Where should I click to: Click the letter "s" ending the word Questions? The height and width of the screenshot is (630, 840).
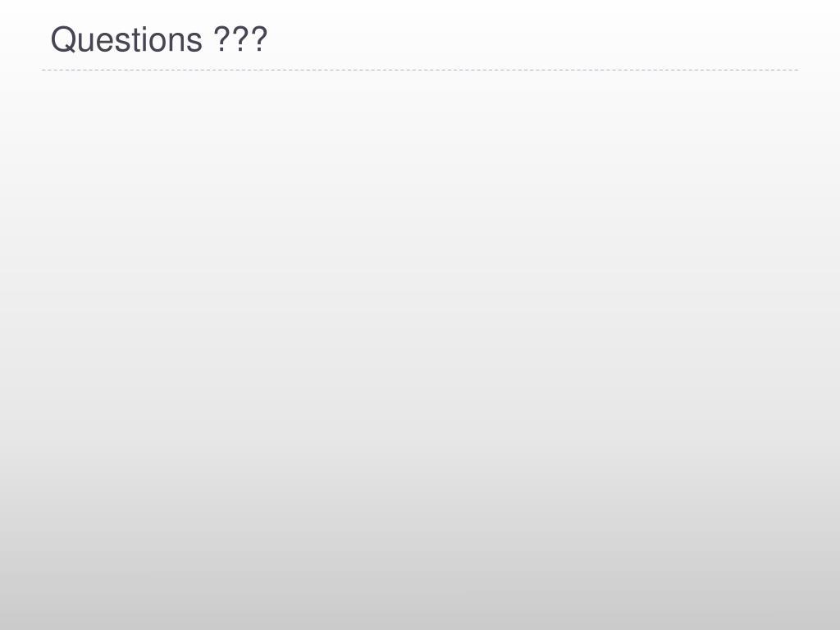pyautogui.click(x=195, y=43)
